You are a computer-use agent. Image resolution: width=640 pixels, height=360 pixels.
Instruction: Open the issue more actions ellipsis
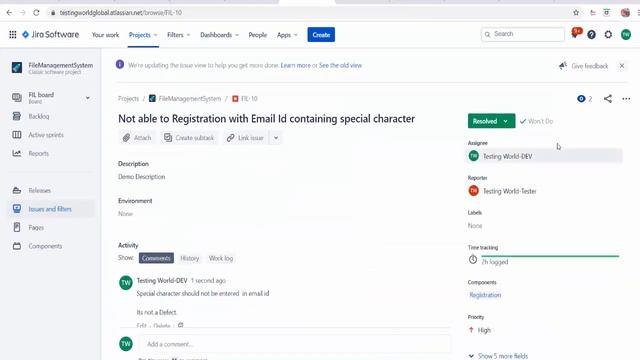[626, 99]
